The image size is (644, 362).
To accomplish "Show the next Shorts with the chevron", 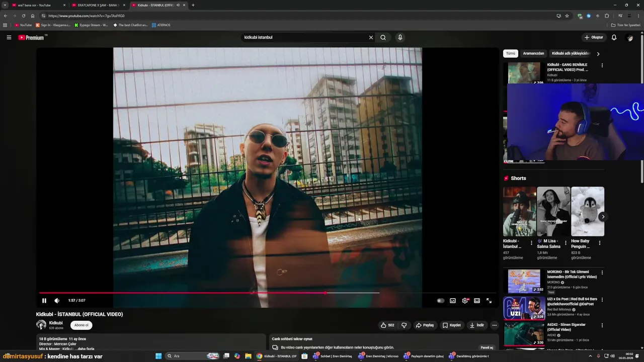I will click(x=603, y=217).
